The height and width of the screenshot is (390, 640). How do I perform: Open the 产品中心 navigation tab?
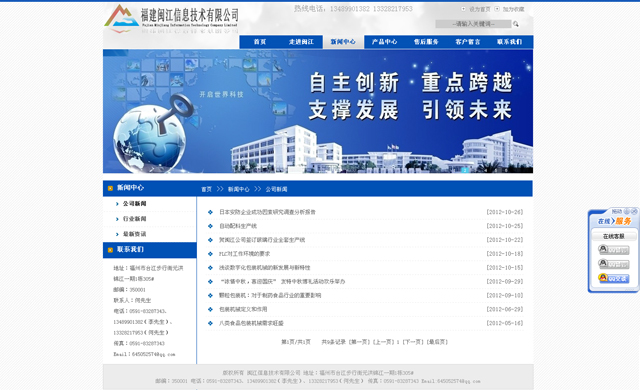tap(384, 42)
